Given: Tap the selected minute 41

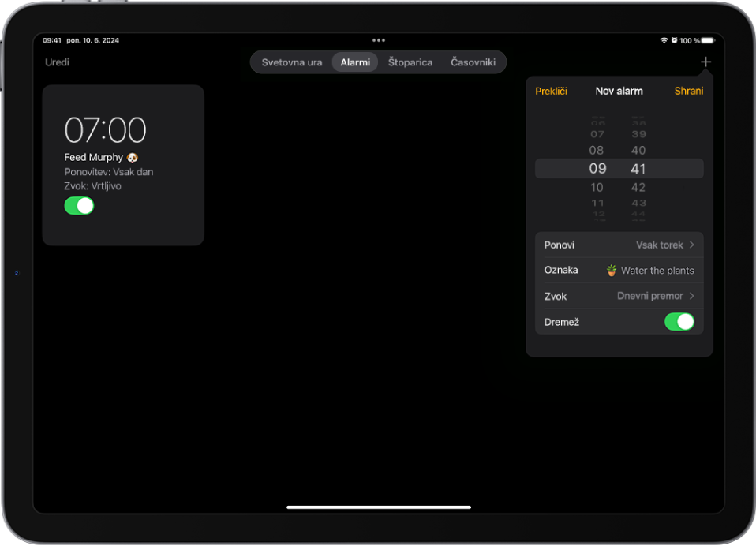Looking at the screenshot, I should [x=638, y=169].
